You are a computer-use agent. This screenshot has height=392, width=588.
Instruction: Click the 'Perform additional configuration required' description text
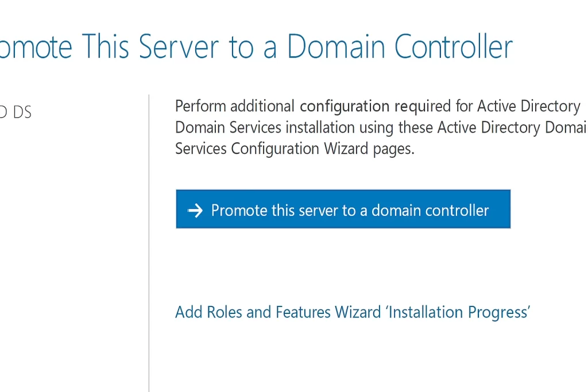pos(381,127)
